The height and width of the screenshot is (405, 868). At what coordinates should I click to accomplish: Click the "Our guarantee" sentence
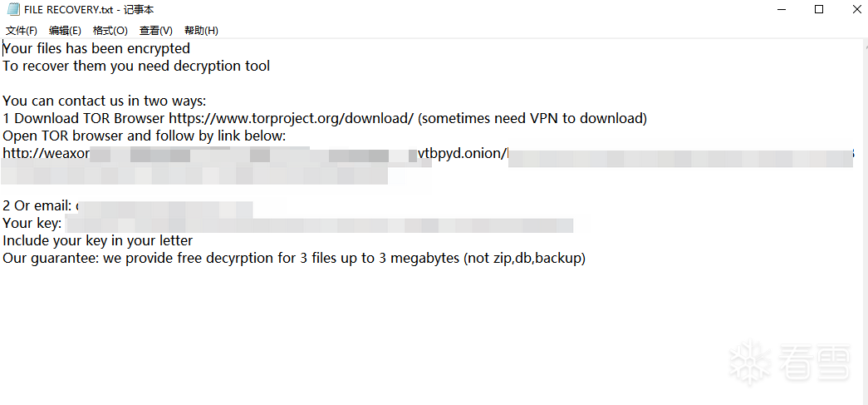point(294,258)
